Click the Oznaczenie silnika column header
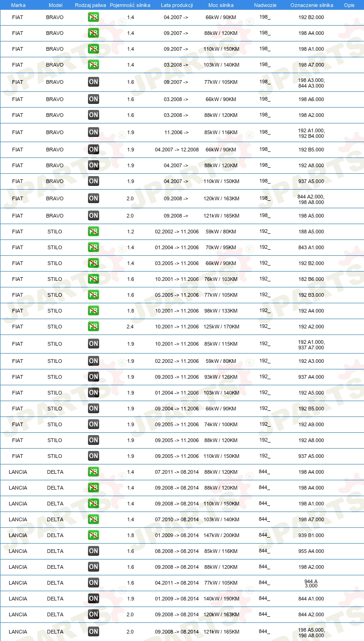364x641 pixels. [311, 5]
